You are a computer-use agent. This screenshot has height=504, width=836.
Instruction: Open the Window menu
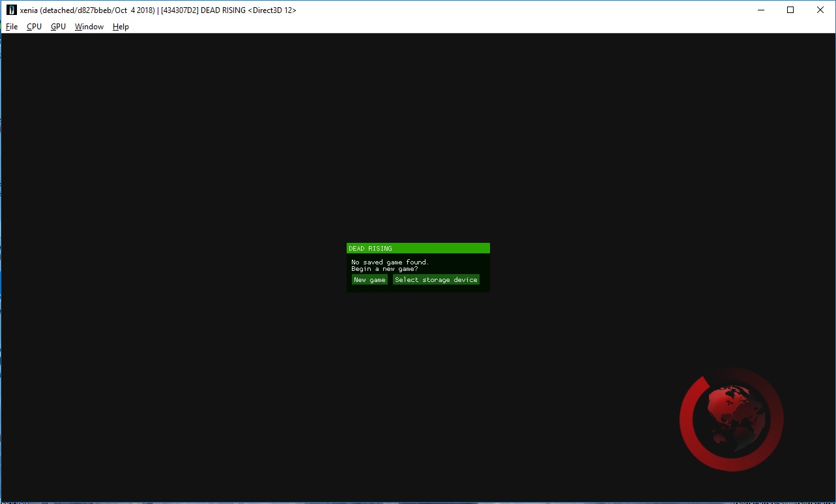point(89,27)
